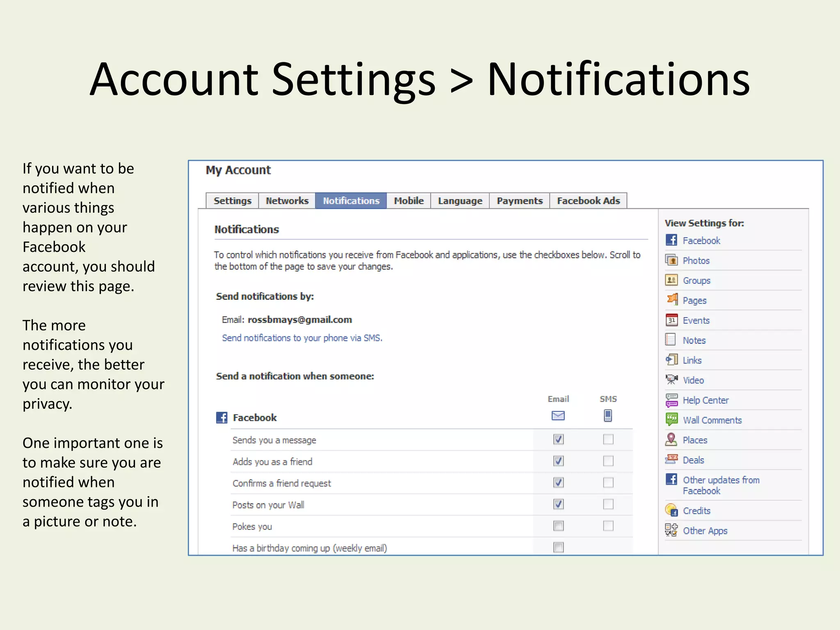Switch to the Networks tab
The width and height of the screenshot is (840, 630).
287,201
